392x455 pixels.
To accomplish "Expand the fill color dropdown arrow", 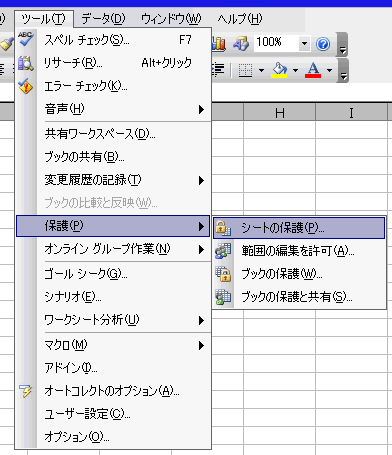I will [x=295, y=70].
